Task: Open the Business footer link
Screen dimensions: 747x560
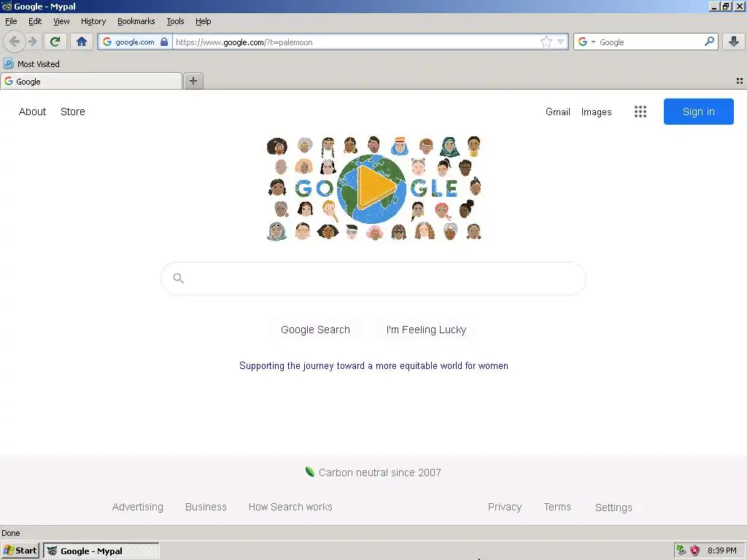Action: [x=206, y=507]
